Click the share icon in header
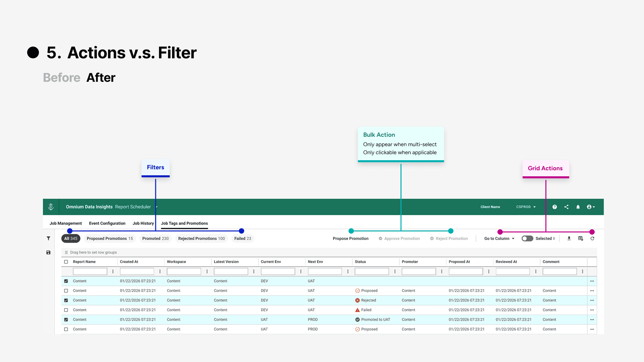Image resolution: width=644 pixels, height=362 pixels. point(566,207)
